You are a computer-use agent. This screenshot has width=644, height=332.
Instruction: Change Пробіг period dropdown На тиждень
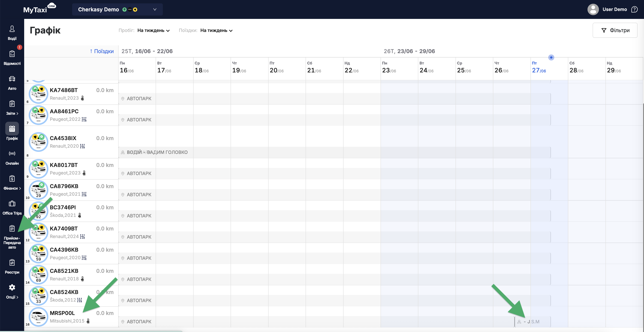tap(154, 30)
